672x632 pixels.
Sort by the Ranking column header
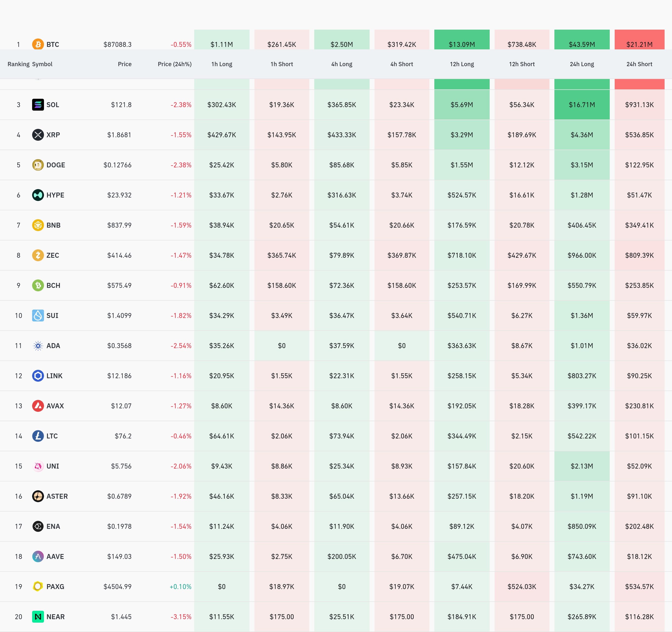pos(18,64)
